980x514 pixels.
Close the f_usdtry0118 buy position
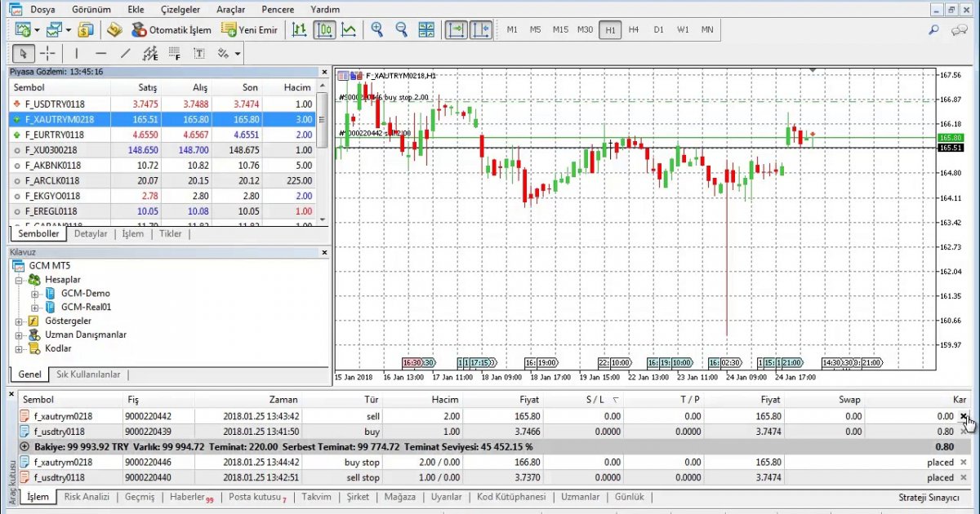coord(963,432)
